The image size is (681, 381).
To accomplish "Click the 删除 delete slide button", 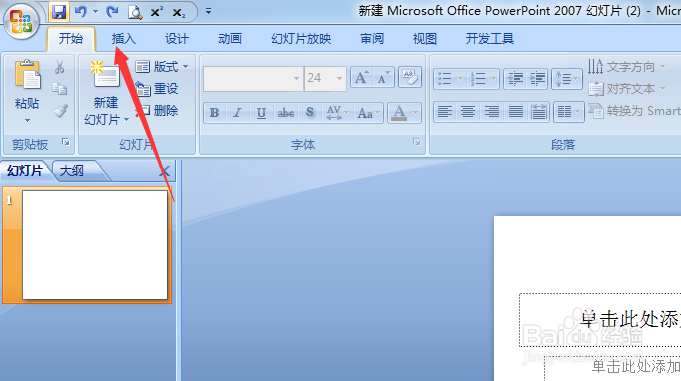I will click(157, 111).
